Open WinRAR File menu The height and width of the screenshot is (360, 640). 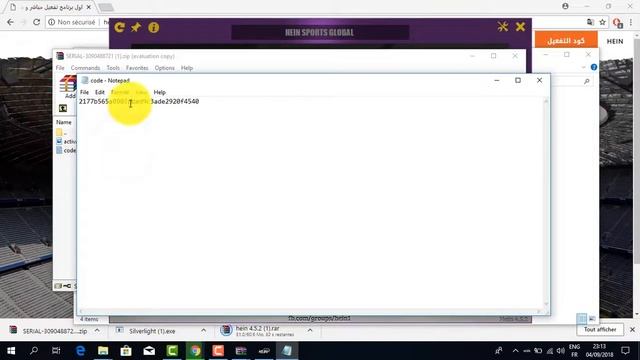tap(60, 68)
